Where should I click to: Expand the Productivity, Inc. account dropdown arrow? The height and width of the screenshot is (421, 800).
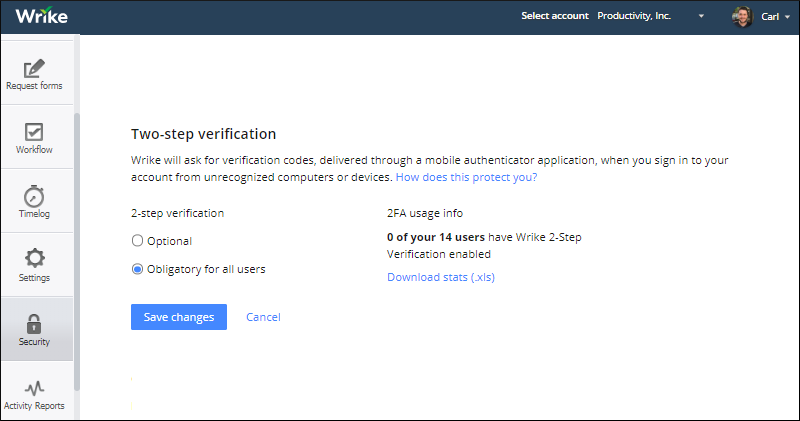click(701, 16)
